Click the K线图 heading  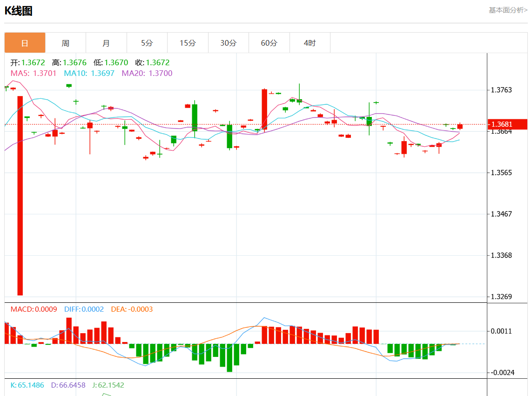(18, 11)
